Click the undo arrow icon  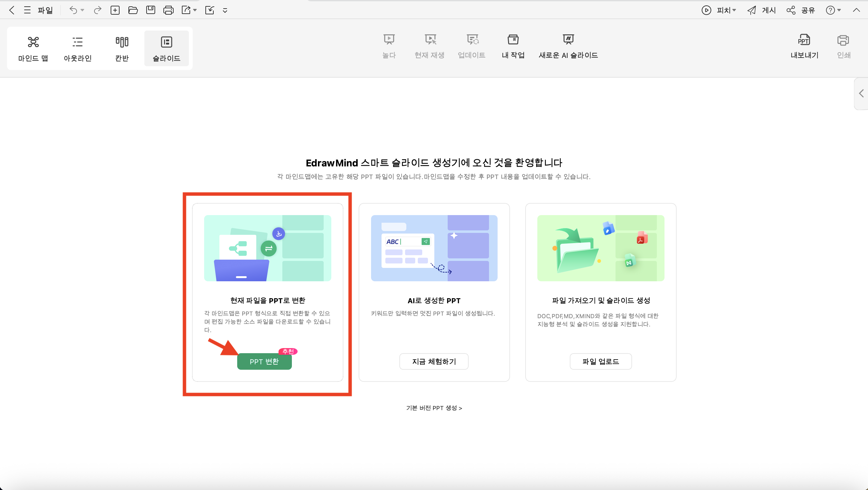[x=73, y=10]
